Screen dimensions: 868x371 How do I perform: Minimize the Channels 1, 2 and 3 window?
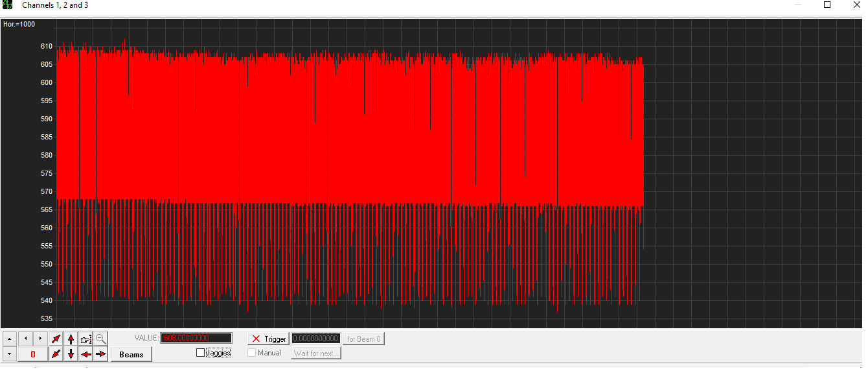click(797, 5)
